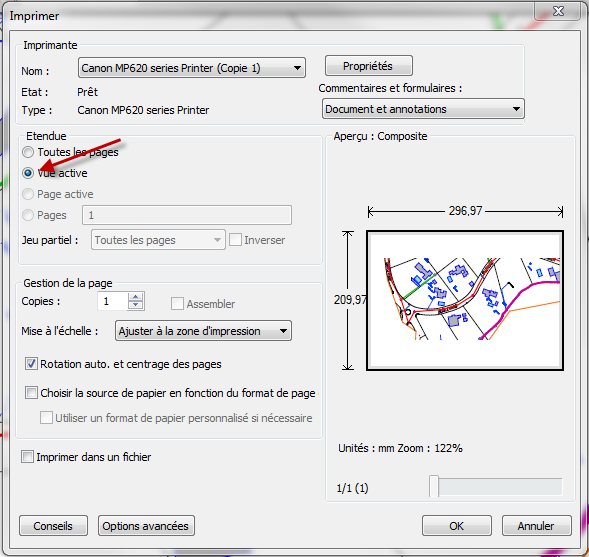
Task: Close the Imprimer dialog window
Action: pos(558,11)
